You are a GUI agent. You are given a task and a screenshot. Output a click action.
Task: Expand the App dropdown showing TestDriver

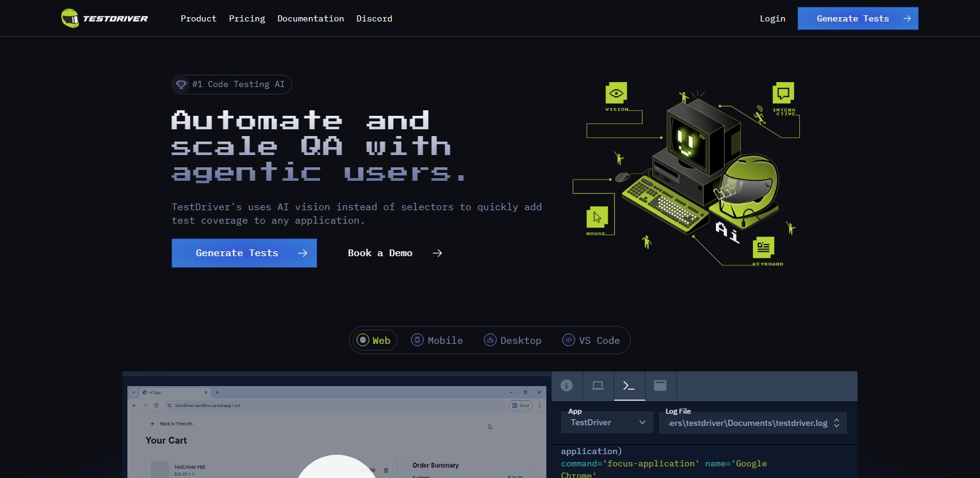[x=608, y=422]
